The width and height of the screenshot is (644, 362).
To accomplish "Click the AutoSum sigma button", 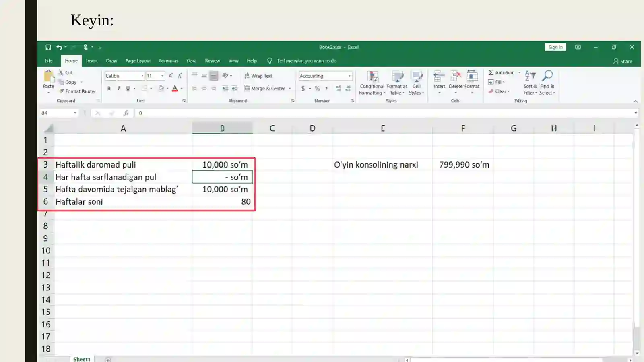I will tap(502, 72).
